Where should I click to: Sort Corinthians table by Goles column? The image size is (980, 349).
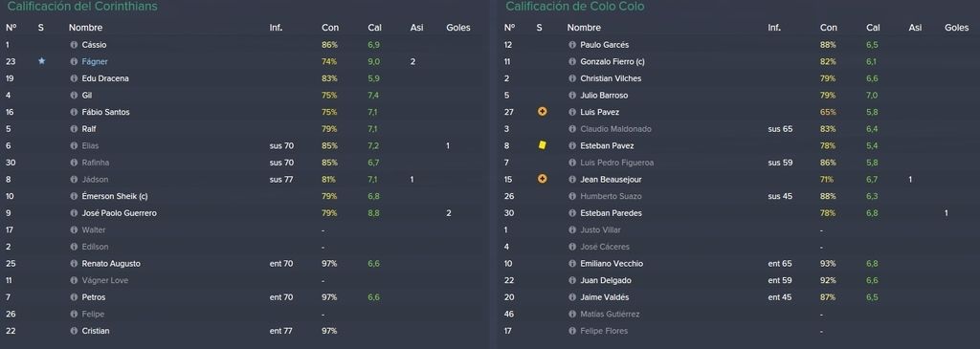tap(458, 28)
